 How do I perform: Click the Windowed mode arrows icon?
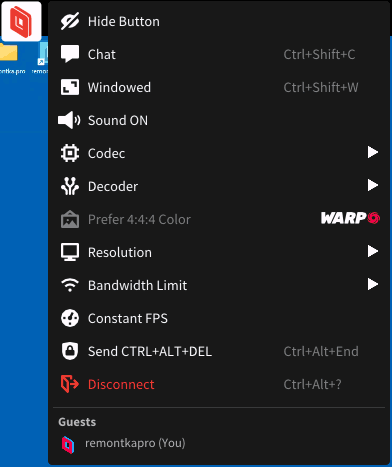coord(70,87)
